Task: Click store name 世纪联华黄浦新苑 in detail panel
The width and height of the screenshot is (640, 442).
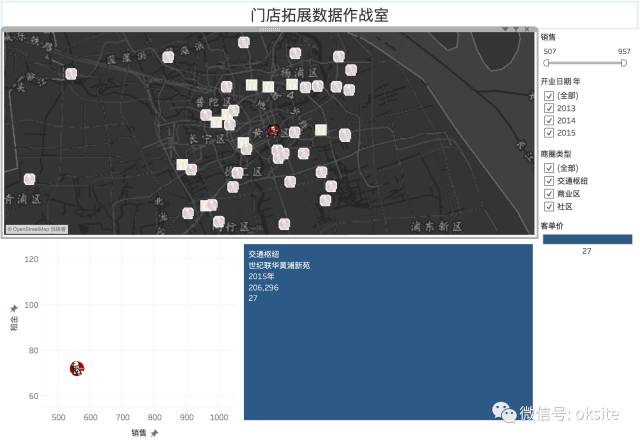Action: (279, 265)
